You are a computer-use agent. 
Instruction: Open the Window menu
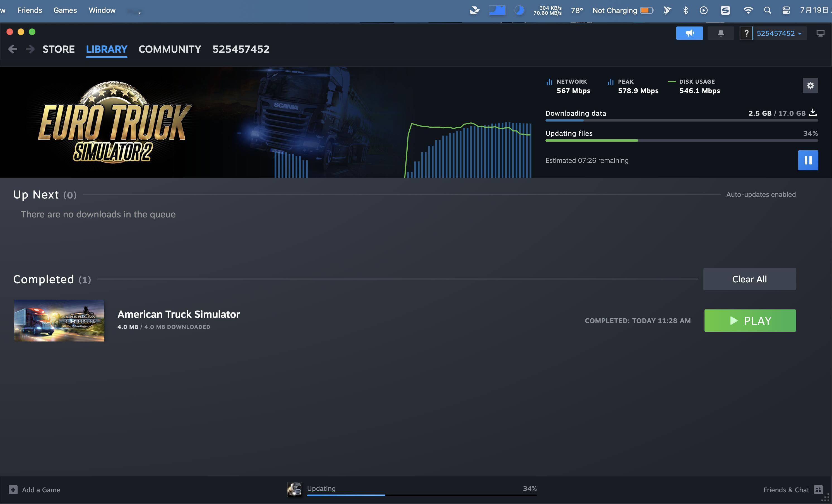102,11
